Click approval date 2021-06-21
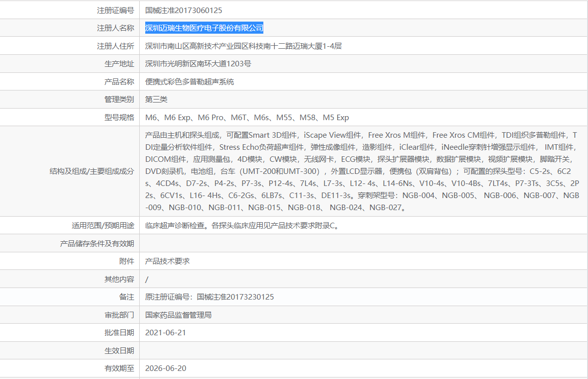Viewport: 588px width, 379px height. [x=165, y=333]
